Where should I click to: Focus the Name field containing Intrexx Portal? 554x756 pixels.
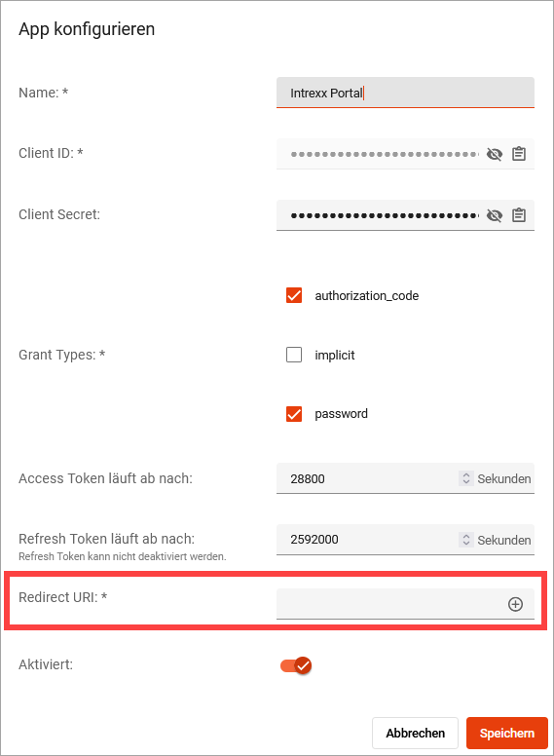click(405, 93)
